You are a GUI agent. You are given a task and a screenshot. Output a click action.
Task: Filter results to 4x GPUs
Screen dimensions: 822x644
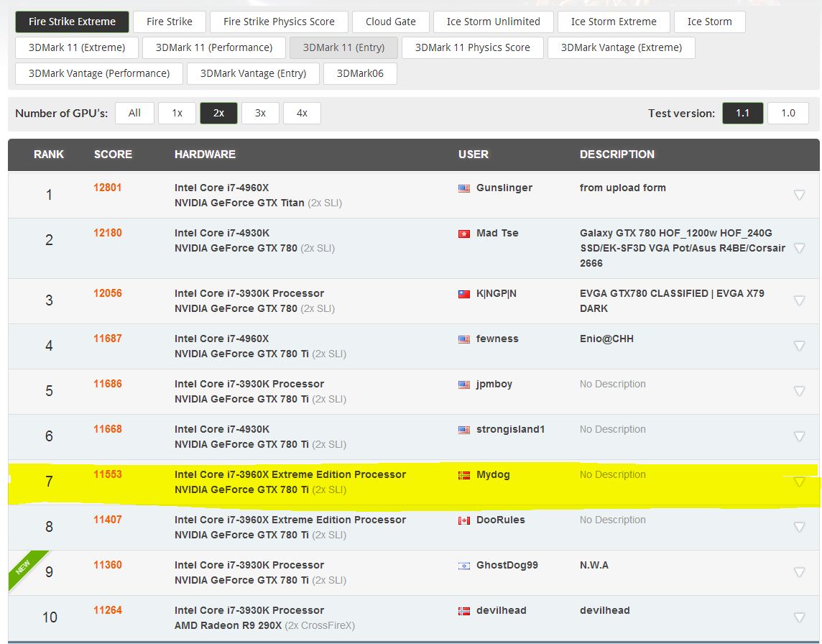point(302,114)
